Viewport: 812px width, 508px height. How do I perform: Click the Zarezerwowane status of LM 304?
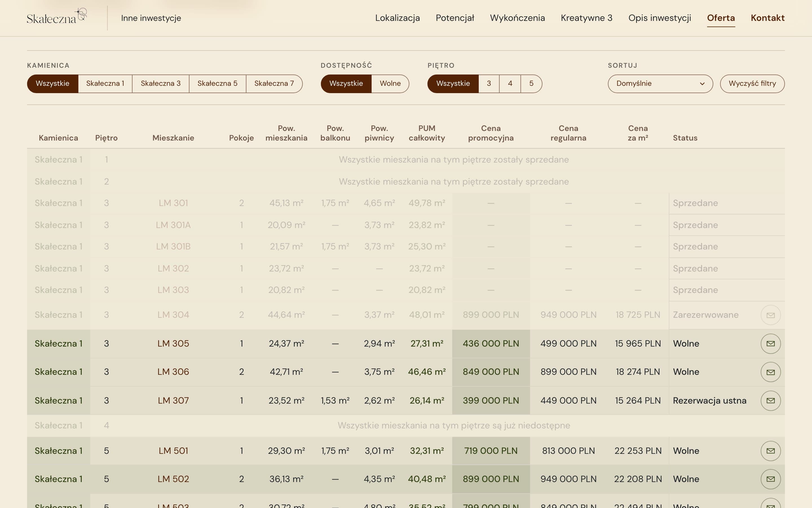(705, 315)
